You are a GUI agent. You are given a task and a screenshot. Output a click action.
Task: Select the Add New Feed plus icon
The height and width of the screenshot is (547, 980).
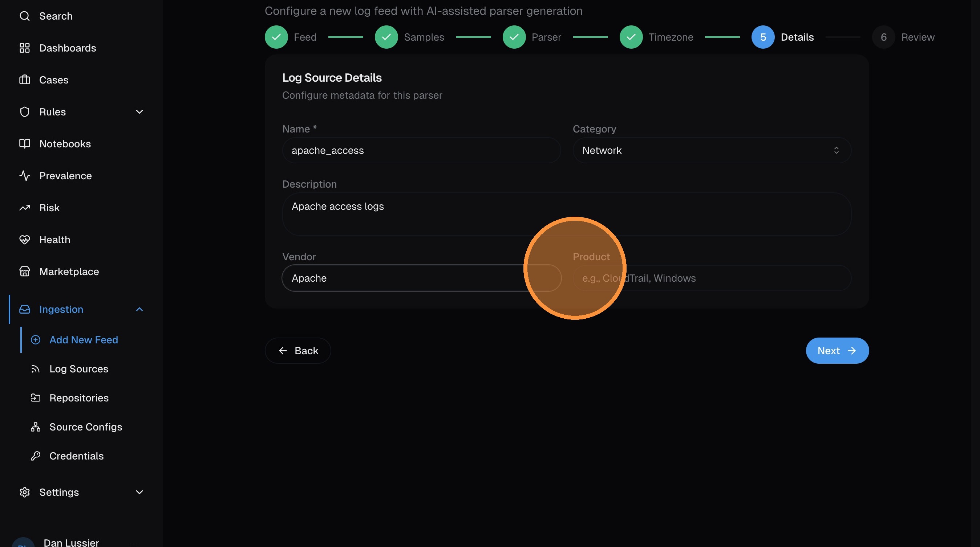(x=35, y=339)
